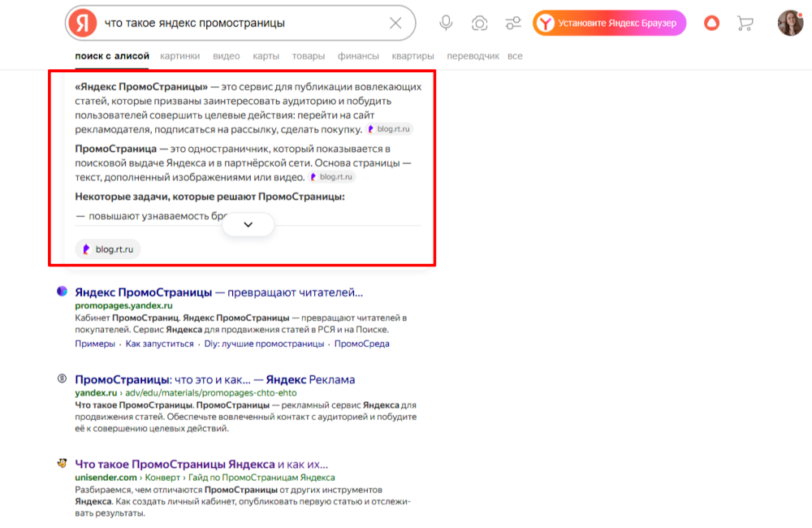Switch to the квартиры tab
The height and width of the screenshot is (528, 812).
pyautogui.click(x=412, y=56)
